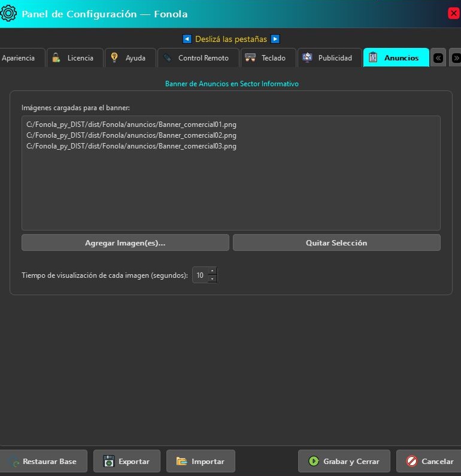Click Grabar y Cerrar to save

click(344, 461)
